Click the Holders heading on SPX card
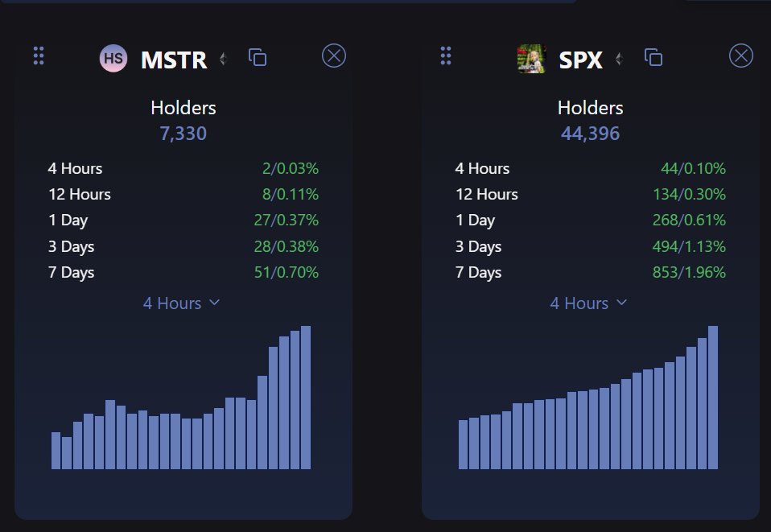The image size is (771, 532). (591, 108)
